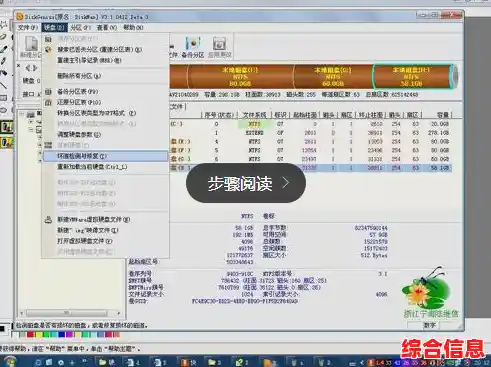The height and width of the screenshot is (367, 491).
Task: Choose 调整硬盘参数(G)
Action: [105, 135]
